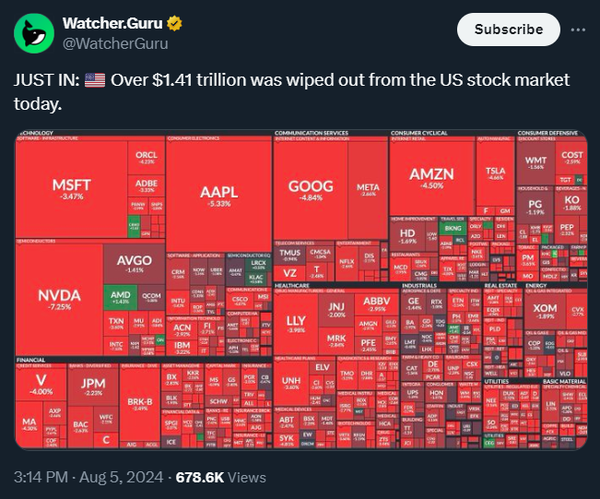Click the META heatmap tile
The image size is (600, 499).
tap(369, 189)
